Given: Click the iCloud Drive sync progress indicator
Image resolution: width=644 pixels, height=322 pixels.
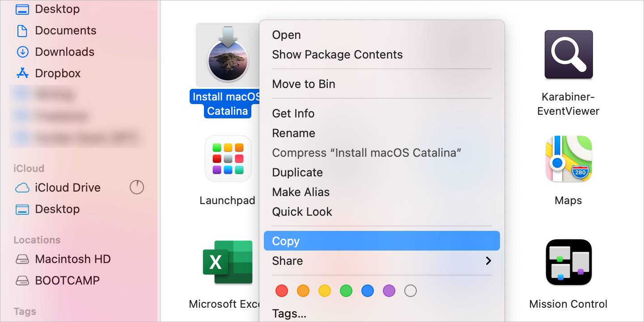Looking at the screenshot, I should tap(136, 188).
